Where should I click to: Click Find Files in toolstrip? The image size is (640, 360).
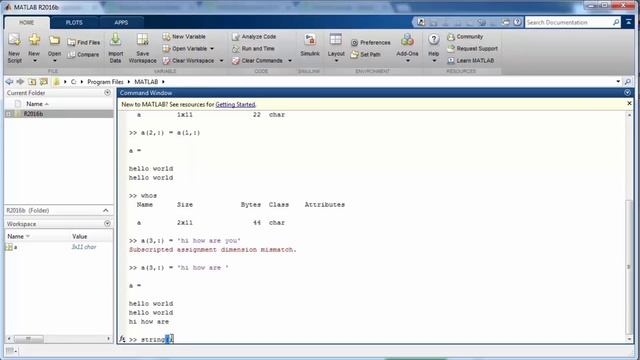tap(84, 42)
